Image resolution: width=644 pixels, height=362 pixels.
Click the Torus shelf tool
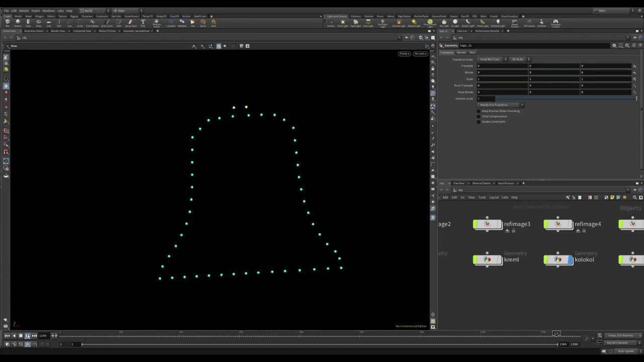pyautogui.click(x=38, y=23)
